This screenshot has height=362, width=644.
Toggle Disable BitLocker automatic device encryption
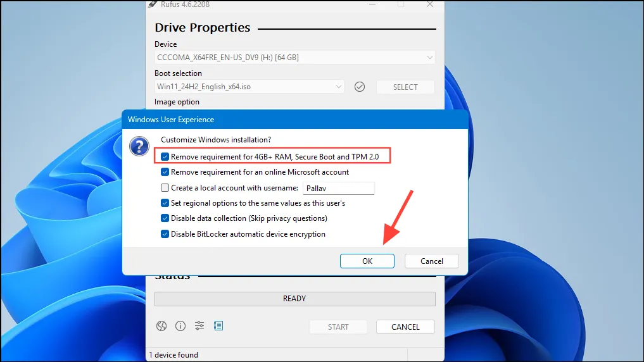(x=165, y=234)
